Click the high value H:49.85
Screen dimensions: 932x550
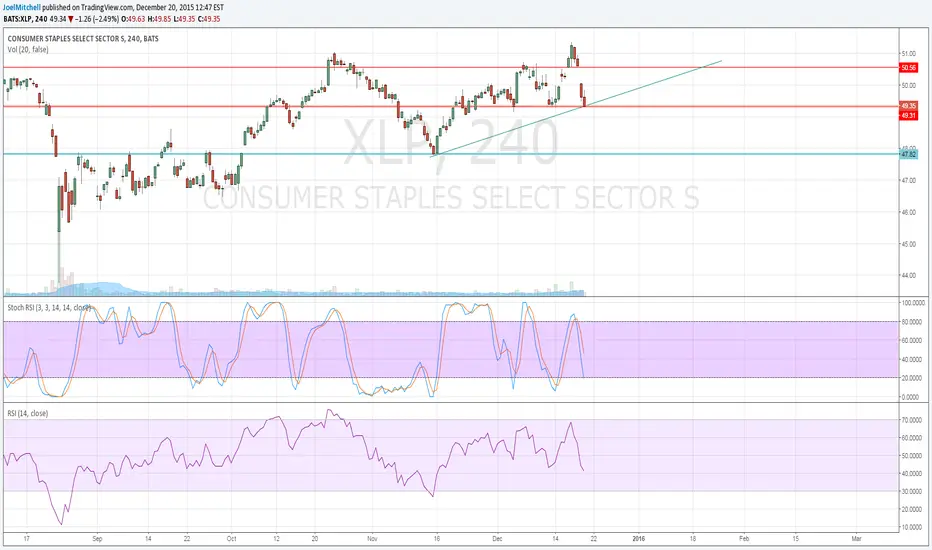pyautogui.click(x=159, y=19)
